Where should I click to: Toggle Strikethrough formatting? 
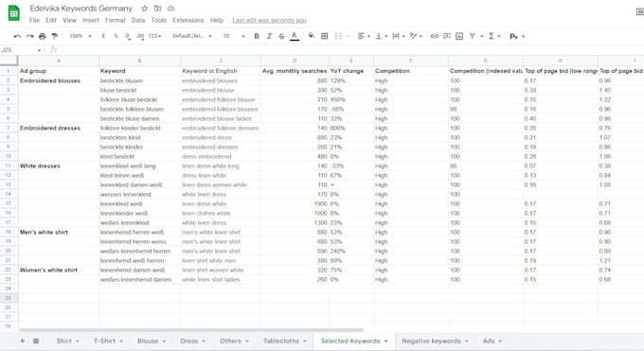point(281,36)
